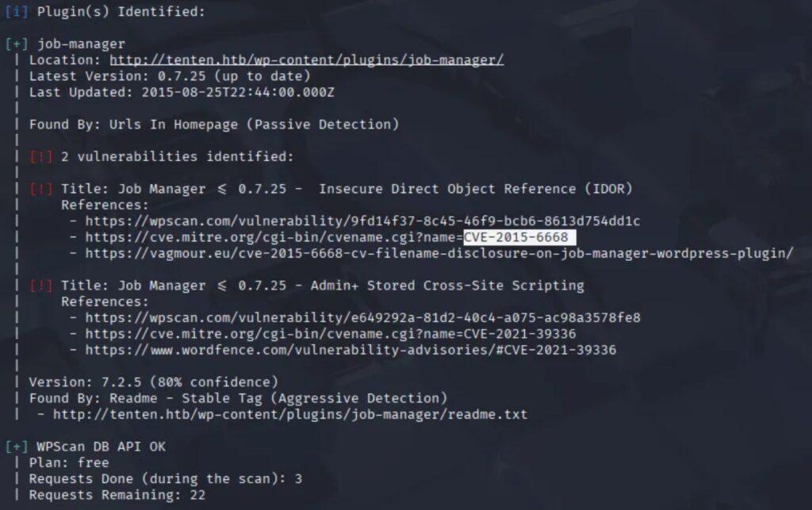Open the wordfence.com vulnerability advisories link

350,350
